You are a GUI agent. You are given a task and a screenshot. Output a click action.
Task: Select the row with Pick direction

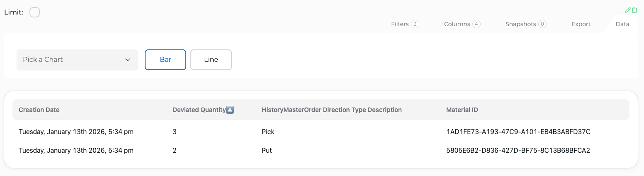321,132
